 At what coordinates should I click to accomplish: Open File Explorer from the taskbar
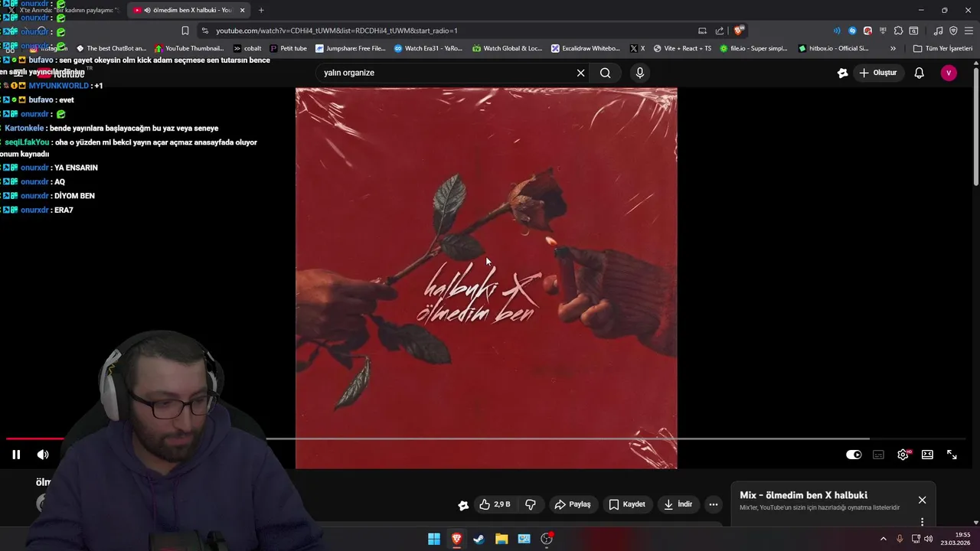tap(501, 539)
